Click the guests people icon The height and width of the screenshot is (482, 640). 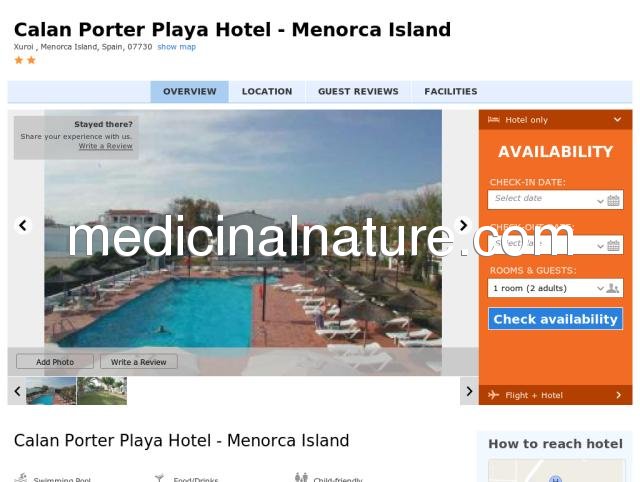pos(612,288)
